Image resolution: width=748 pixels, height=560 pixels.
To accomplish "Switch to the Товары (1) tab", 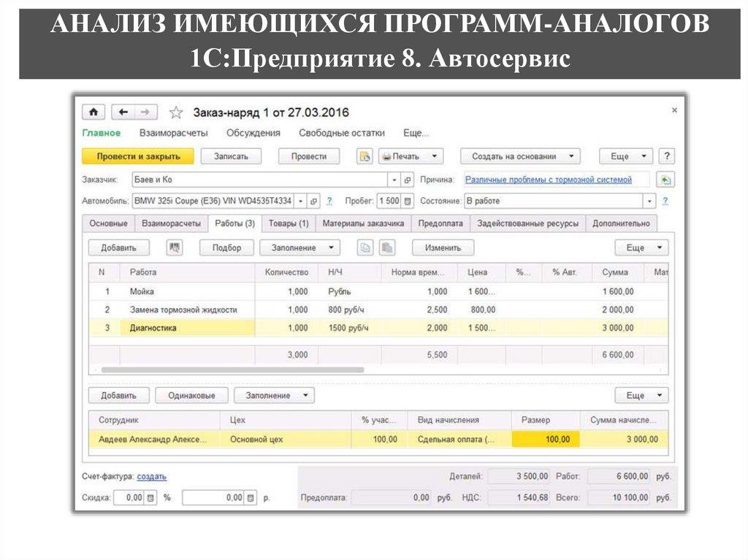I will pyautogui.click(x=288, y=223).
